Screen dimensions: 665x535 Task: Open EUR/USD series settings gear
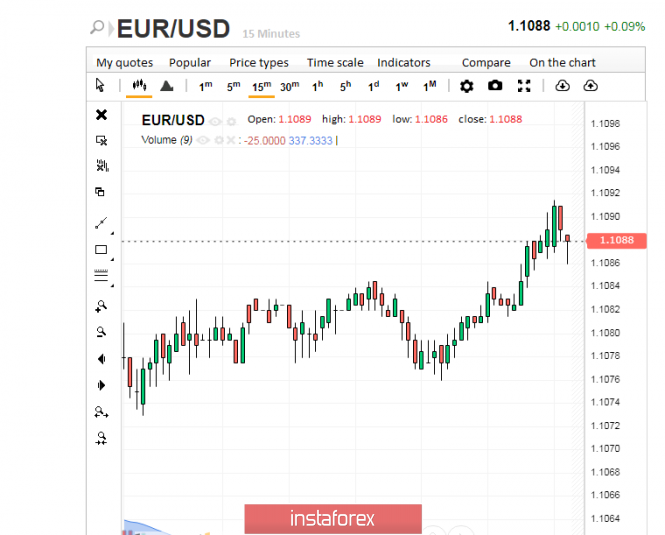(x=231, y=122)
